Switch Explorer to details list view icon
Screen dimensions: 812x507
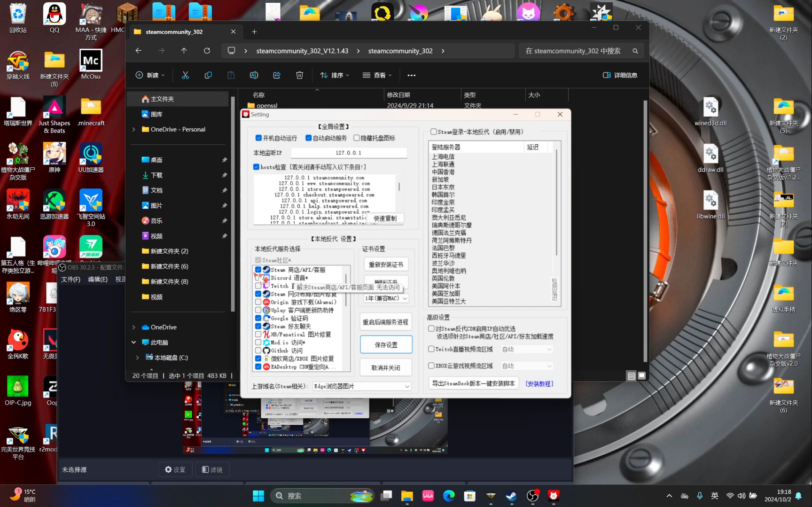tap(632, 375)
